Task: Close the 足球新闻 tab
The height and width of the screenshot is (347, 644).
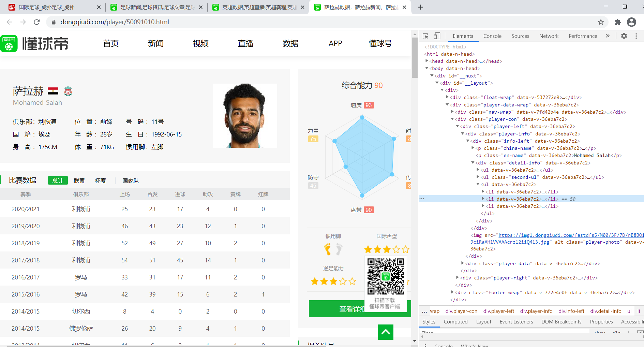Action: pyautogui.click(x=200, y=7)
